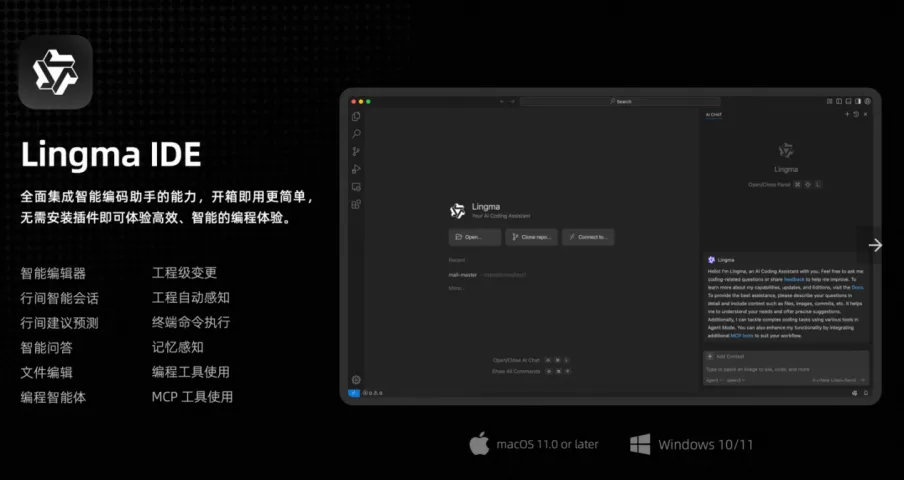Expand the qwen3 model dropdown
The height and width of the screenshot is (480, 904).
tap(736, 380)
